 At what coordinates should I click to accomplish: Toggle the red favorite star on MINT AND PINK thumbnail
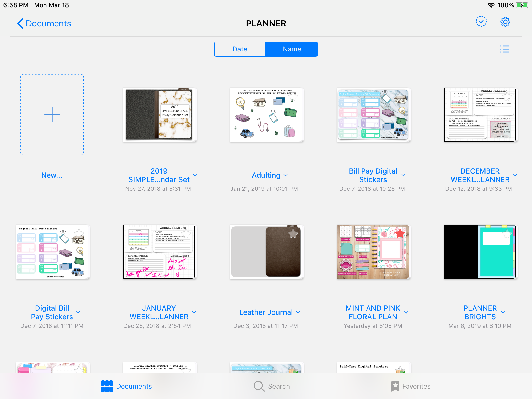pos(400,234)
